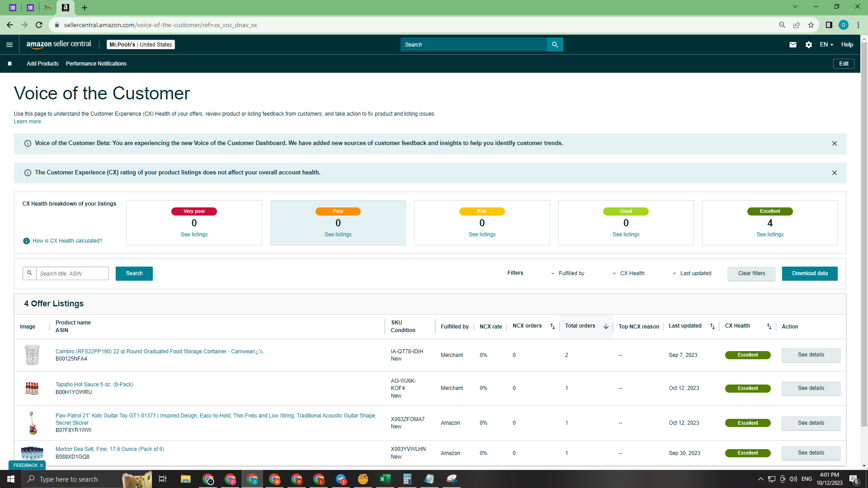Open the Chrome tab search chevron
868x488 pixels.
[x=795, y=7]
